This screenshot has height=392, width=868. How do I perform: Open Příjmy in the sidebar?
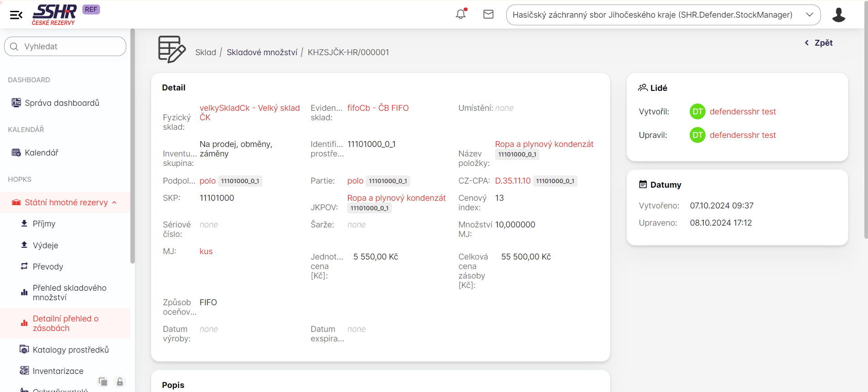click(x=44, y=224)
